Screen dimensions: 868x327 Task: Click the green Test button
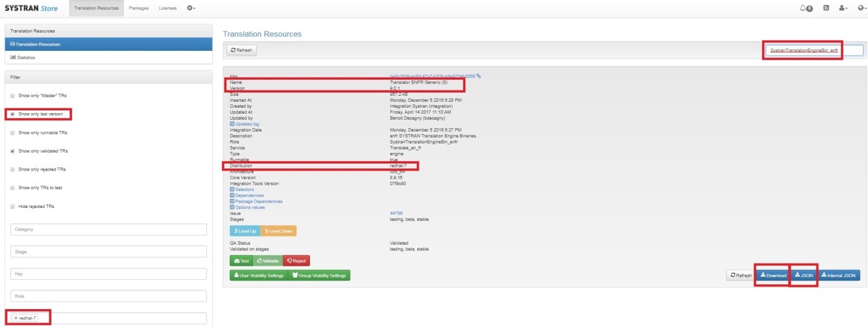(241, 261)
